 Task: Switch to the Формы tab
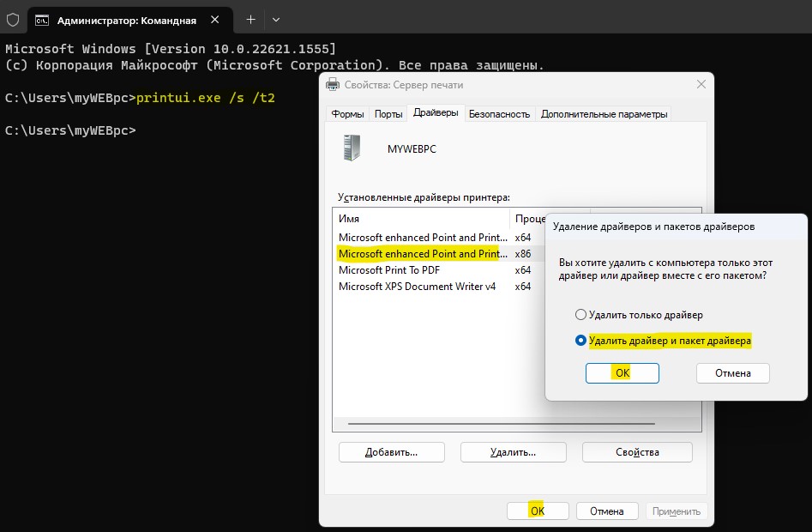(347, 114)
